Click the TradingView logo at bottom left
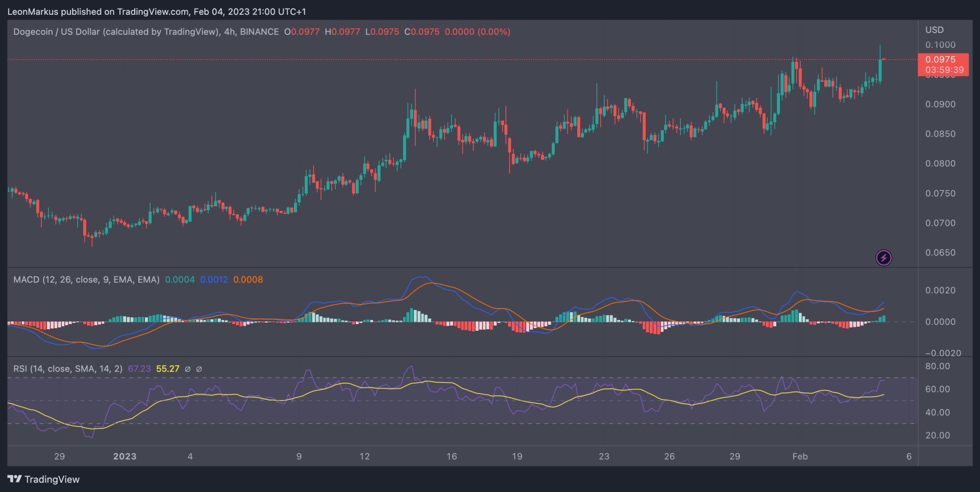 (x=44, y=479)
